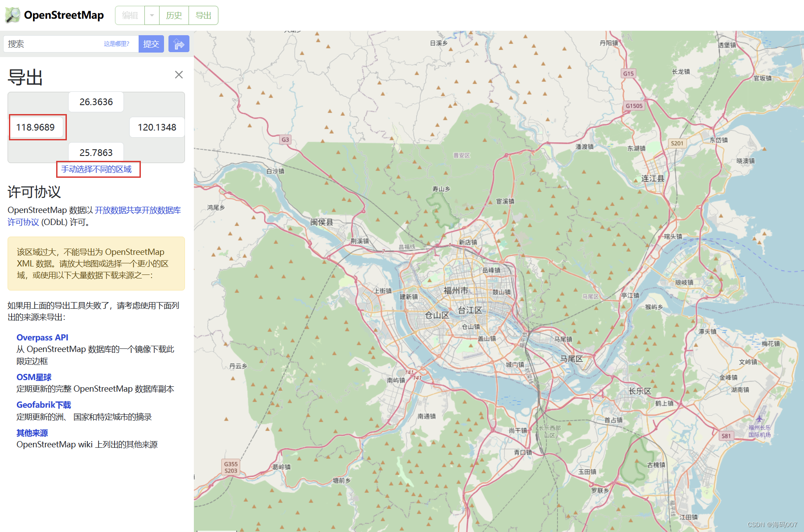Click the 梅花镇 label on the map
The image size is (804, 532).
pyautogui.click(x=771, y=344)
